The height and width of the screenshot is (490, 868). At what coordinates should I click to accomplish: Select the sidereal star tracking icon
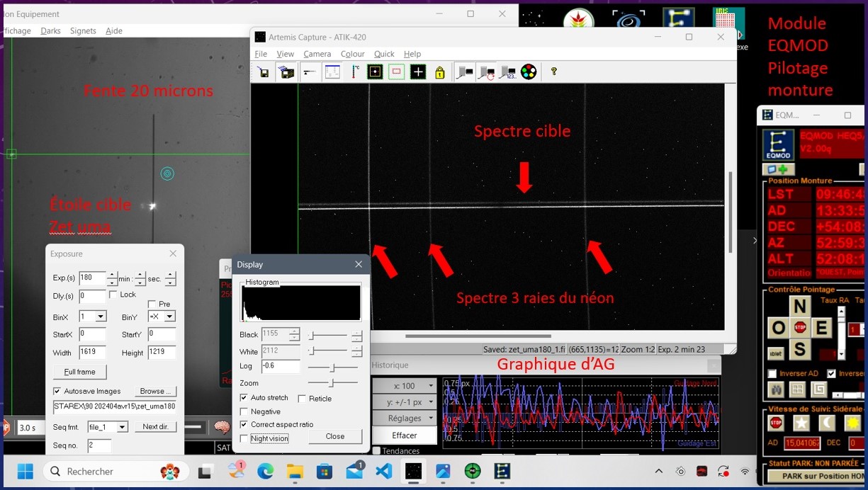tap(801, 423)
